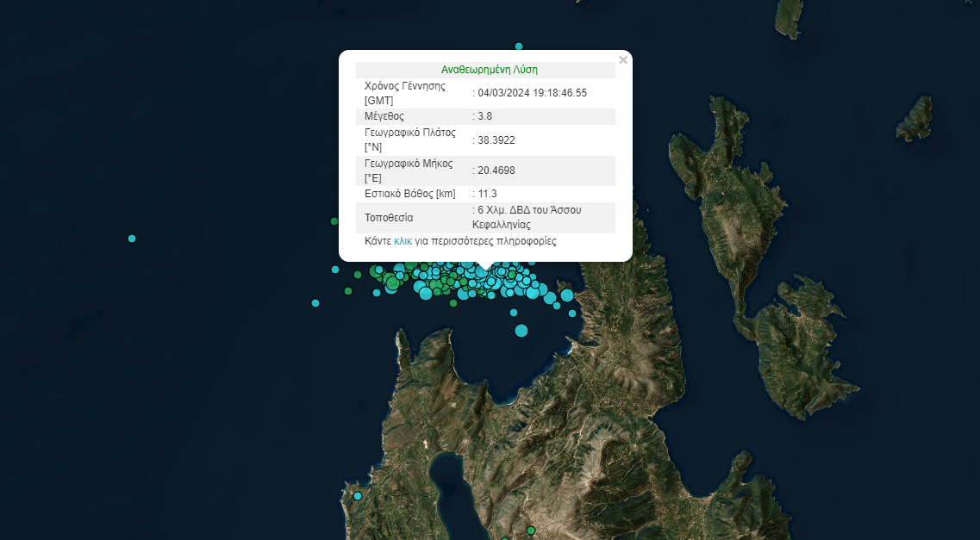
Task: Click the 'Αναθεωρημένη Λύση' header
Action: click(x=490, y=69)
